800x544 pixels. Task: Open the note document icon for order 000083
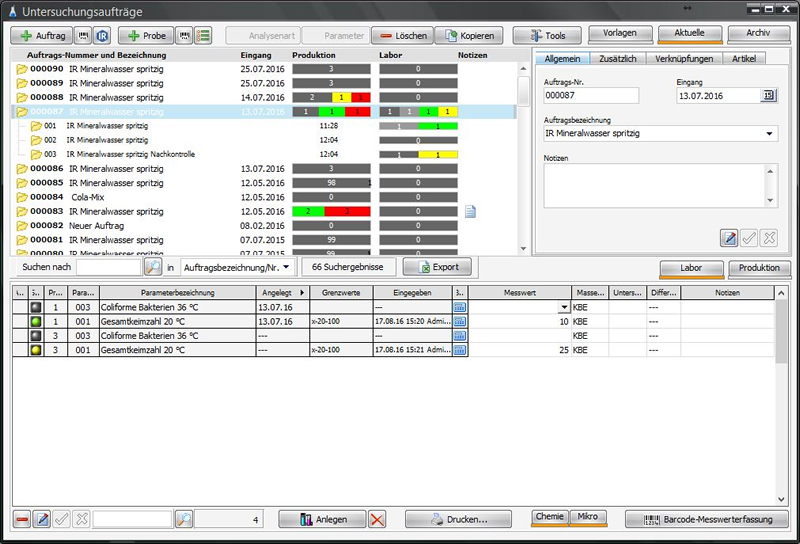[470, 211]
